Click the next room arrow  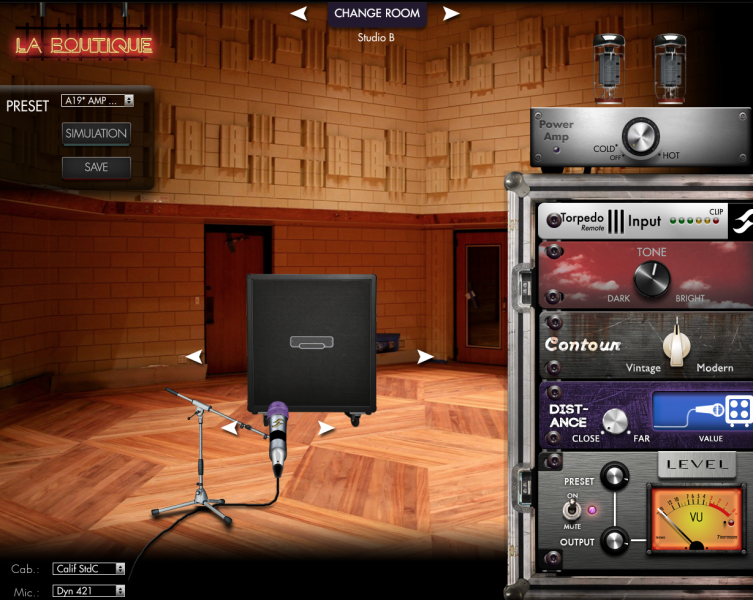click(x=450, y=13)
